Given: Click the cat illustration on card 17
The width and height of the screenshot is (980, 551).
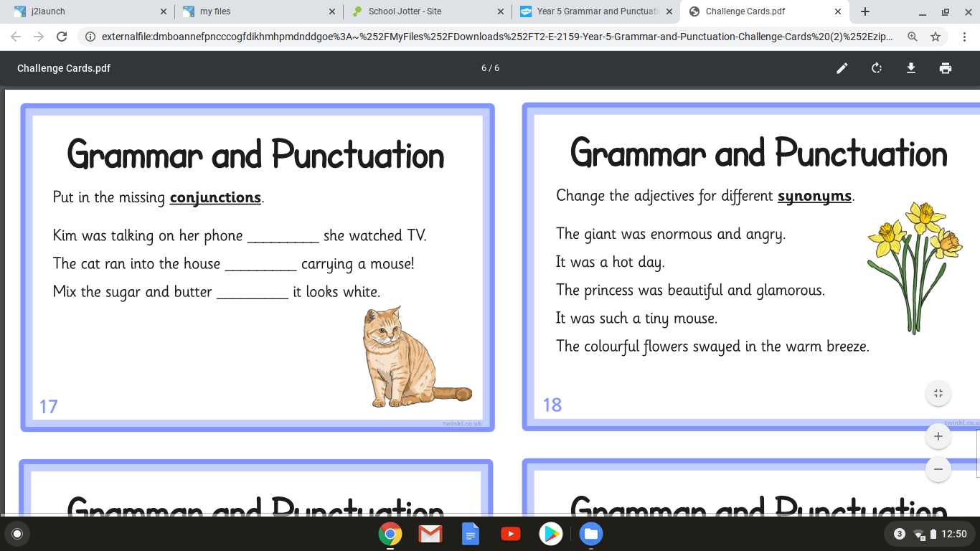Looking at the screenshot, I should pyautogui.click(x=416, y=357).
